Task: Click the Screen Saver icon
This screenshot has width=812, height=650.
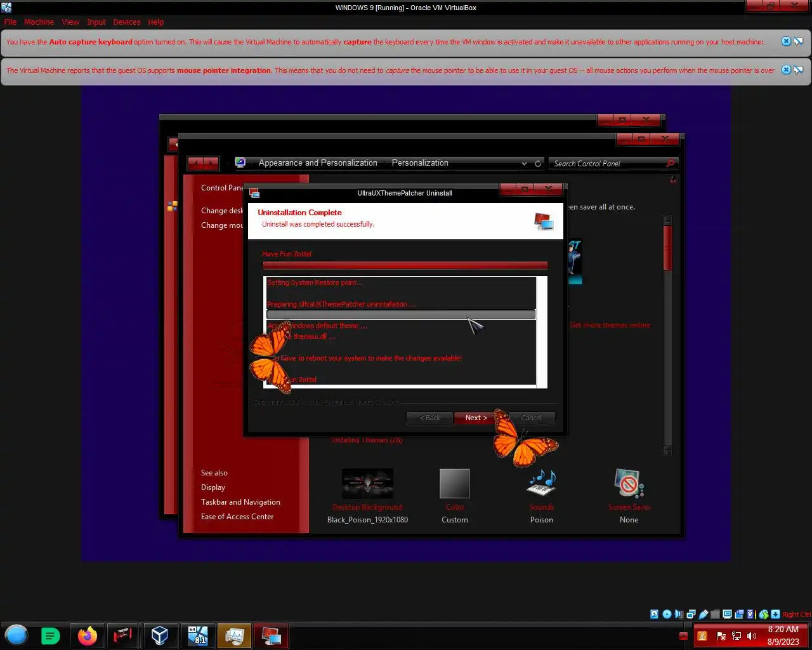Action: pyautogui.click(x=629, y=484)
